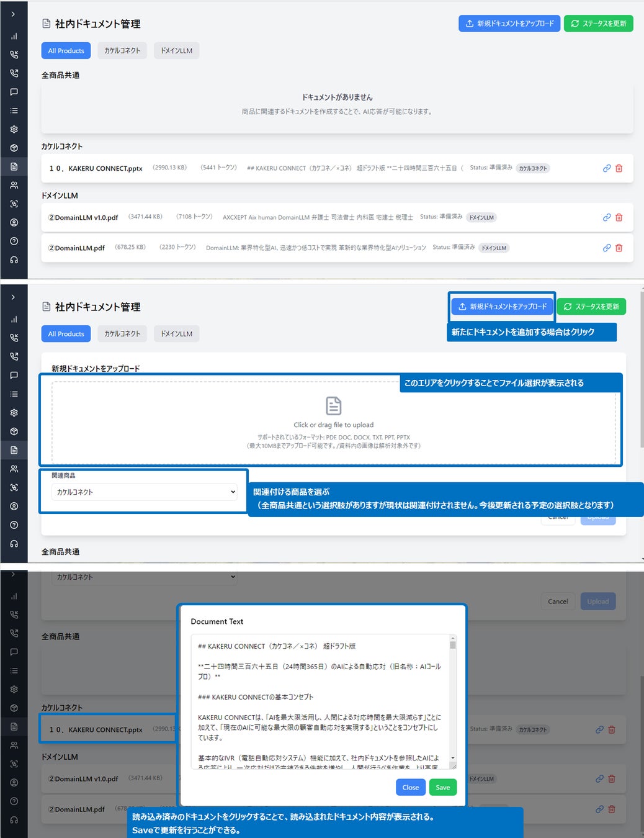This screenshot has height=838, width=644.
Task: Select ドメインLLM tab in document-list screenshot
Action: [176, 51]
